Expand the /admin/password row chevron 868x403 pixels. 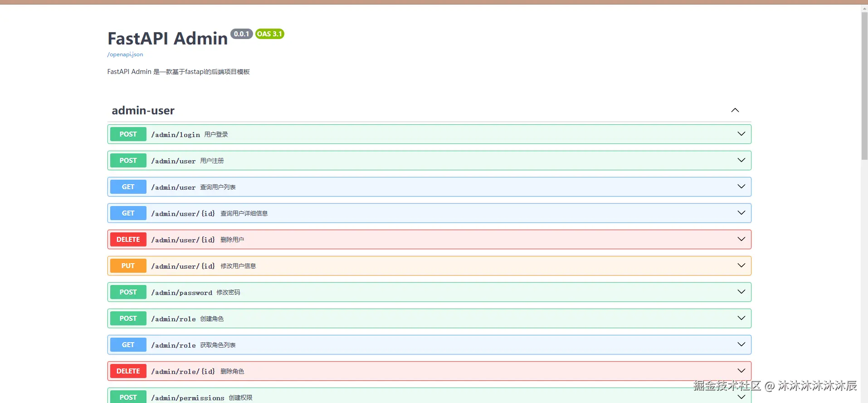pos(741,292)
